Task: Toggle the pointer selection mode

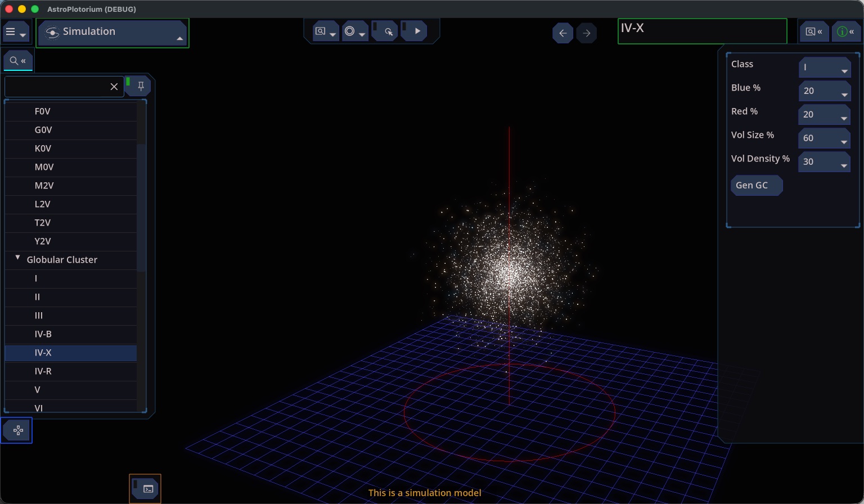Action: [x=385, y=31]
